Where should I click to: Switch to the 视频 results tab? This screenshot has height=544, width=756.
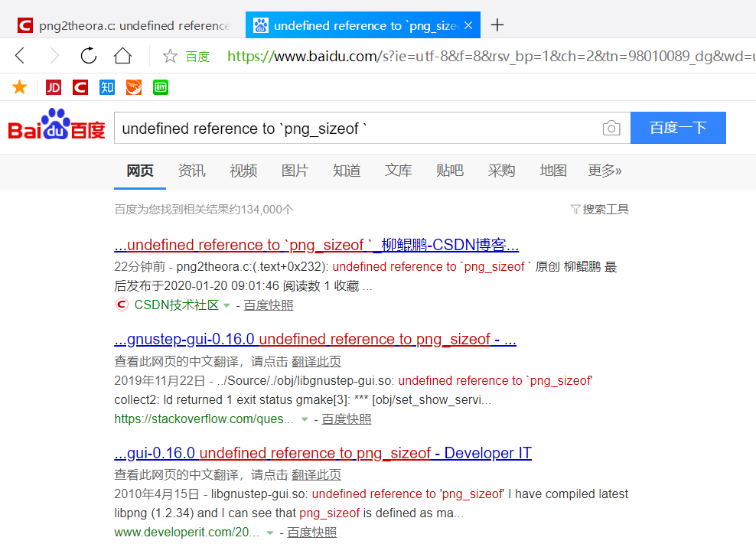(x=243, y=171)
